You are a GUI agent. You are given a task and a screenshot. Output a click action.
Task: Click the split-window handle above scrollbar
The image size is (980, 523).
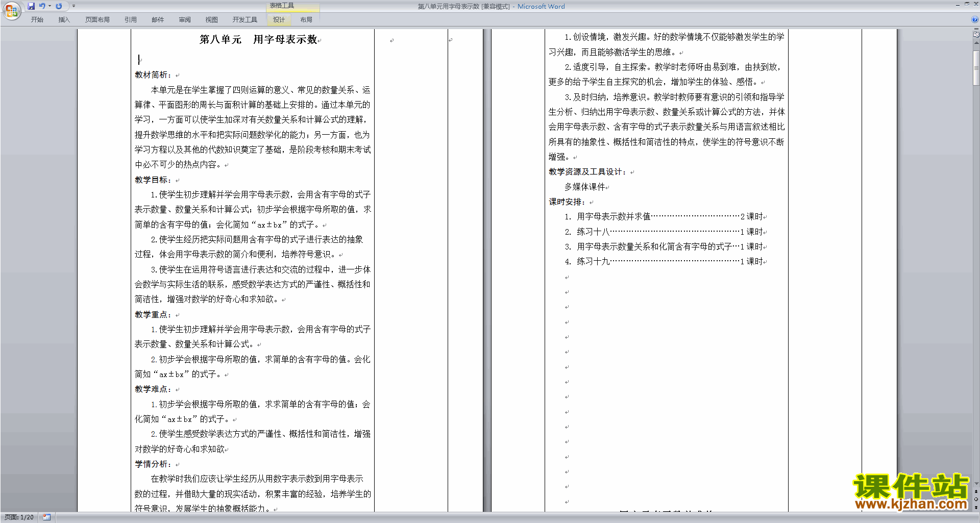click(976, 30)
